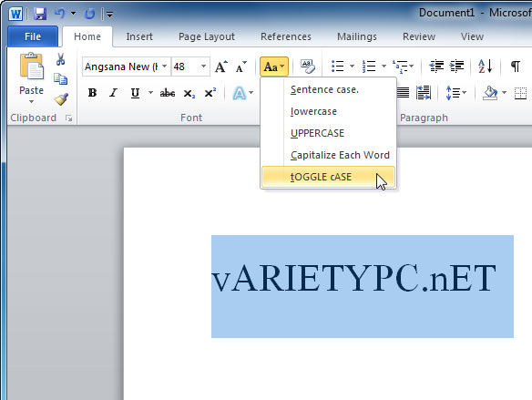Save the document with the floppy icon

click(x=40, y=14)
